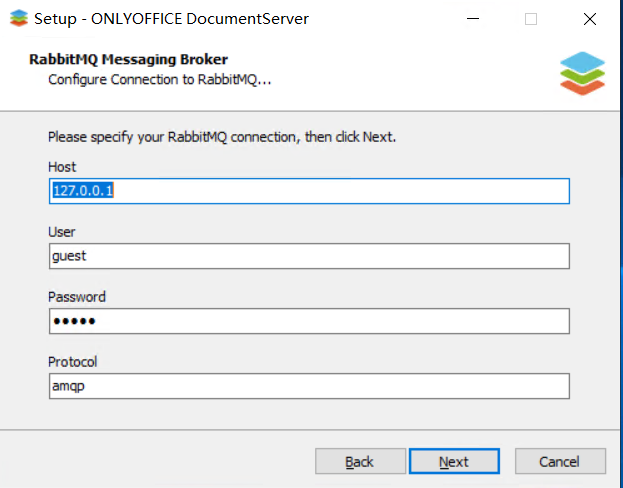This screenshot has width=623, height=488.
Task: Click the maximize window button
Action: (531, 19)
